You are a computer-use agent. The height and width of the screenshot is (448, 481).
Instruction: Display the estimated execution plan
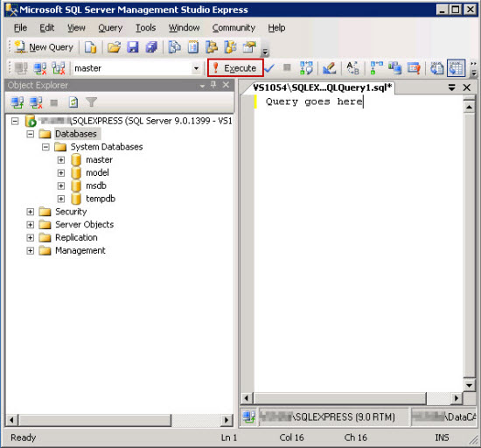pos(306,68)
